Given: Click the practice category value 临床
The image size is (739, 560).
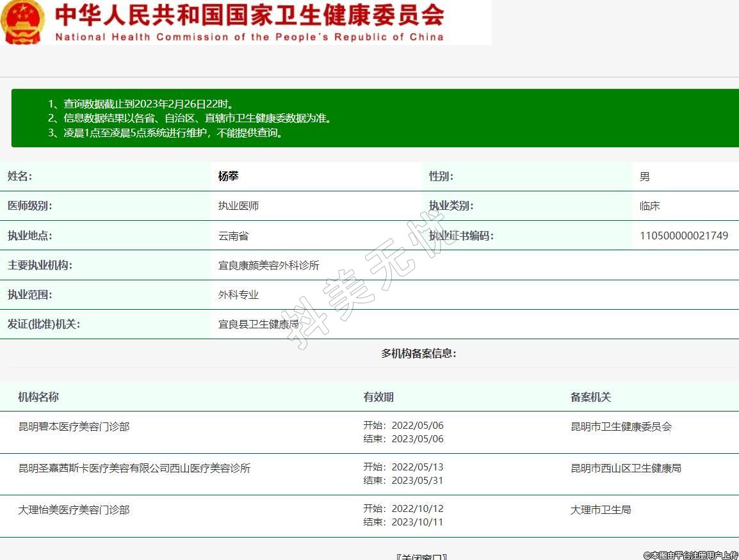Looking at the screenshot, I should coord(649,206).
